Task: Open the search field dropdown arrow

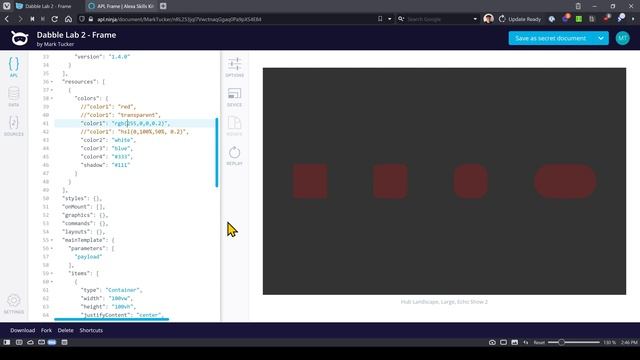Action: 475,19
